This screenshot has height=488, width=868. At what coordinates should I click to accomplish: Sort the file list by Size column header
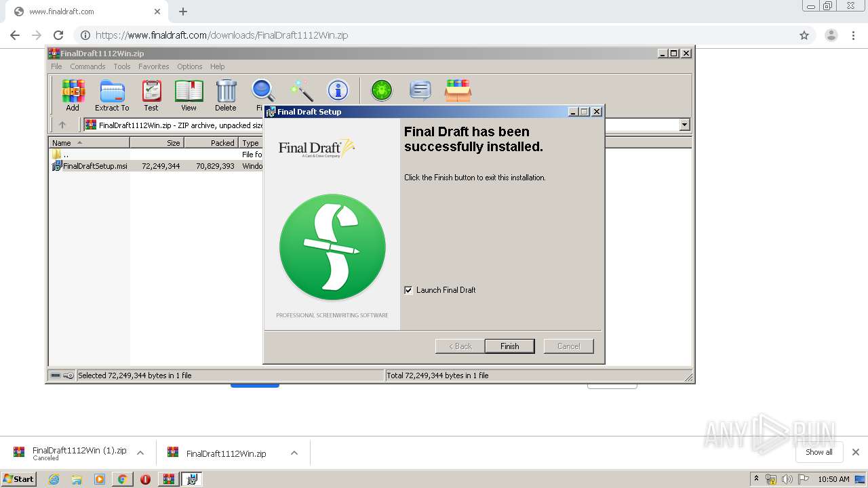(x=157, y=143)
